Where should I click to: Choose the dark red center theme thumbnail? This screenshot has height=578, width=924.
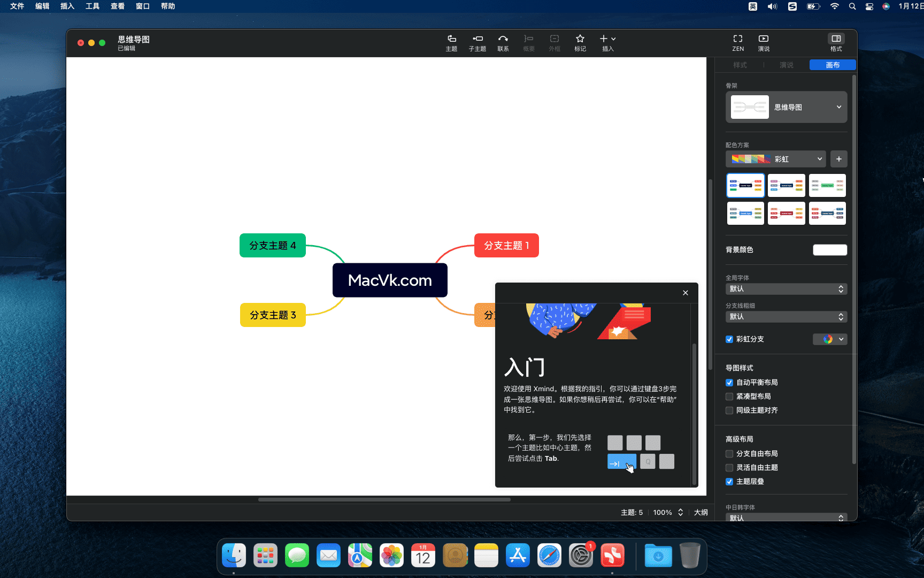[x=787, y=213]
